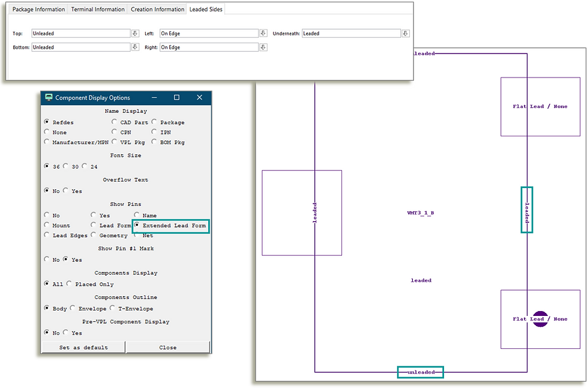The height and width of the screenshot is (388, 588).
Task: Set Pre-VPL Component Display to Yes
Action: (65, 332)
